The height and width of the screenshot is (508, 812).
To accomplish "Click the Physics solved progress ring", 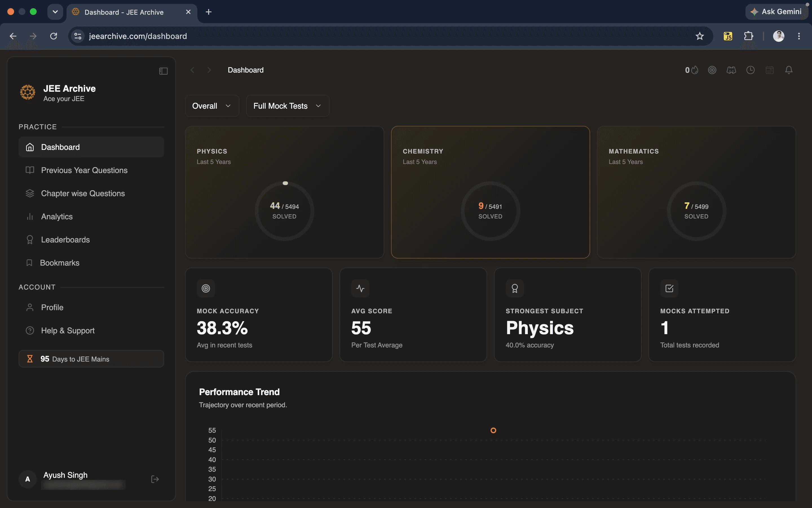I will point(284,211).
